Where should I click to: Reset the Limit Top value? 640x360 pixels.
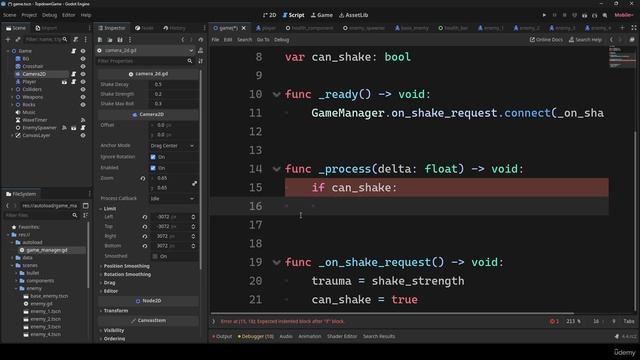coord(145,227)
